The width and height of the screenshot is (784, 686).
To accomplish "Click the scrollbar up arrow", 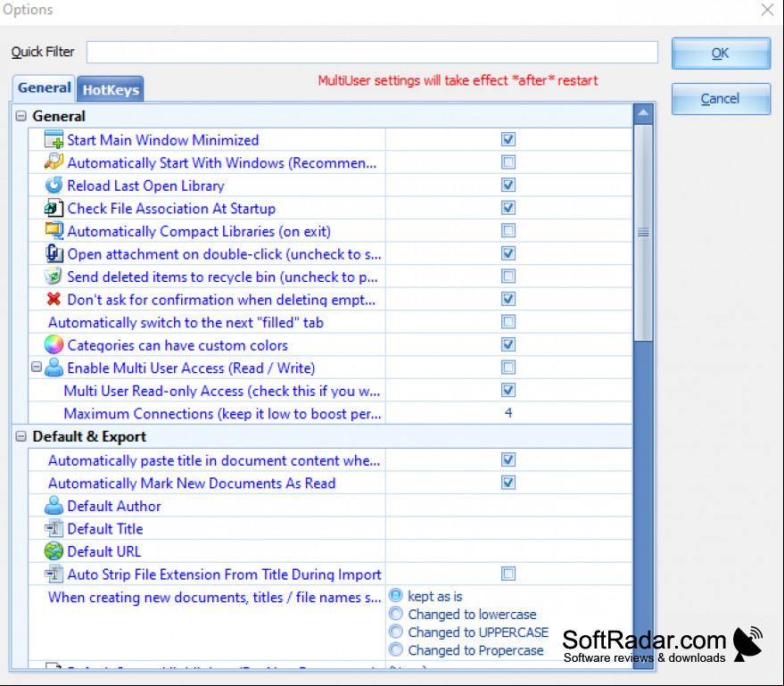I will 643,113.
